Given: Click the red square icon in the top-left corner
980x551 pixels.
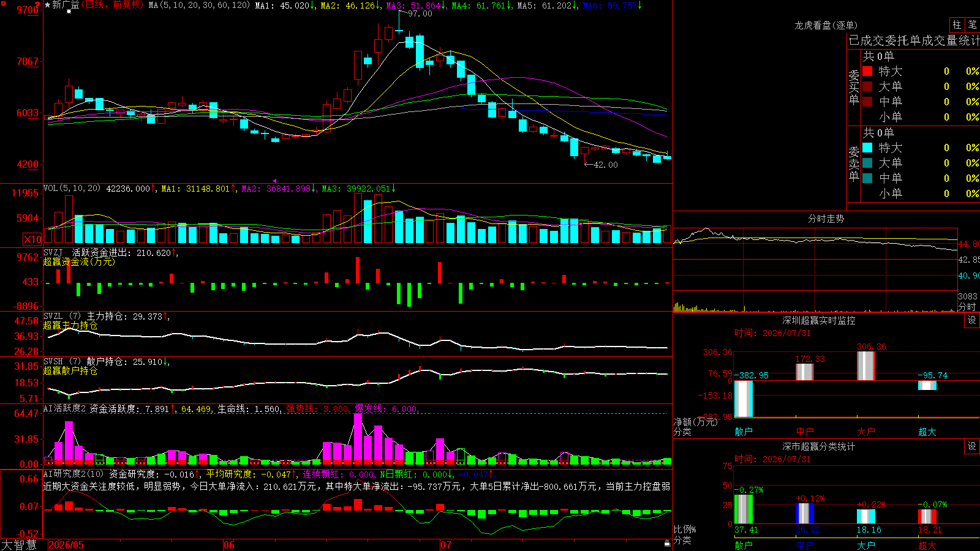Looking at the screenshot, I should [4, 4].
